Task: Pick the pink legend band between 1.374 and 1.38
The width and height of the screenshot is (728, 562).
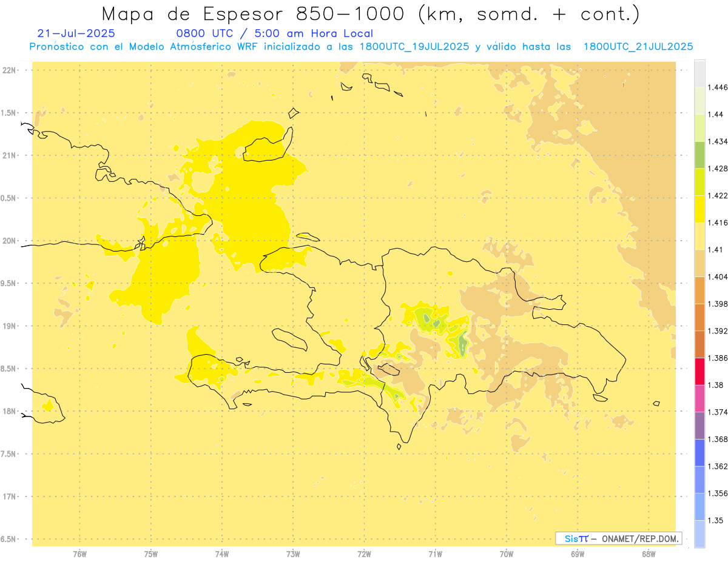Action: pyautogui.click(x=699, y=398)
